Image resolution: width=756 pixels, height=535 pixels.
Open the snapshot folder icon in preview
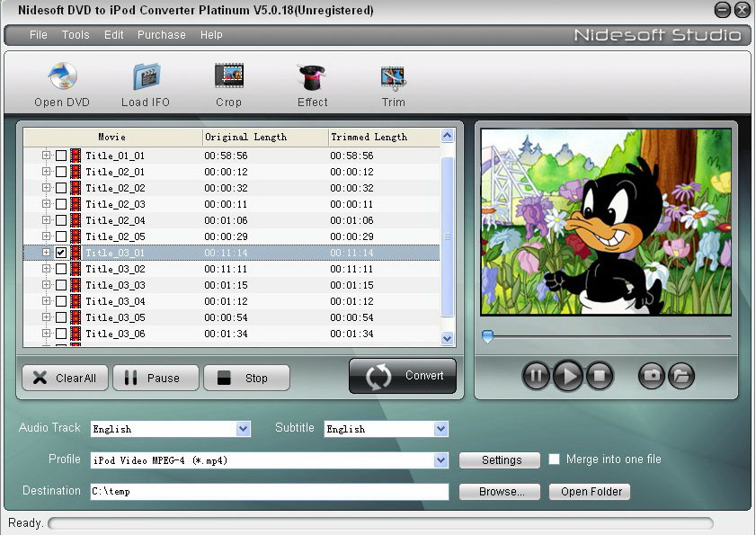681,376
